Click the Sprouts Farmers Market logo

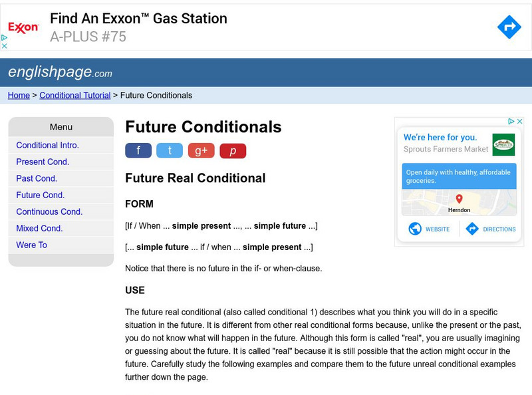pyautogui.click(x=503, y=144)
